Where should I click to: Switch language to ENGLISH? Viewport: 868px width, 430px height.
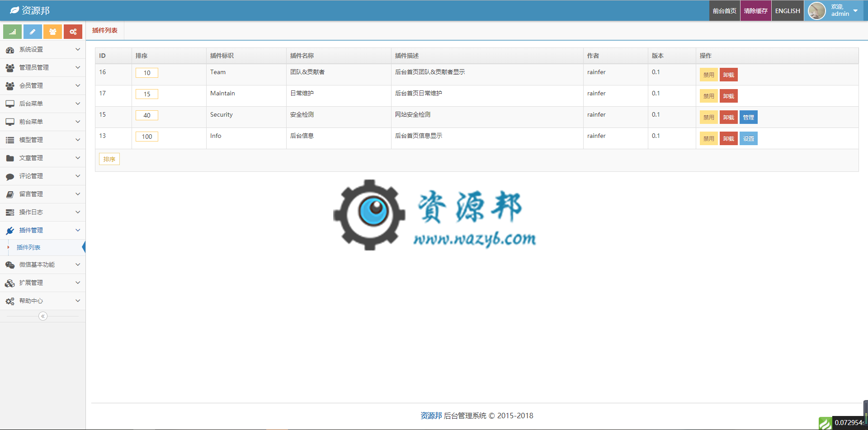click(x=788, y=11)
